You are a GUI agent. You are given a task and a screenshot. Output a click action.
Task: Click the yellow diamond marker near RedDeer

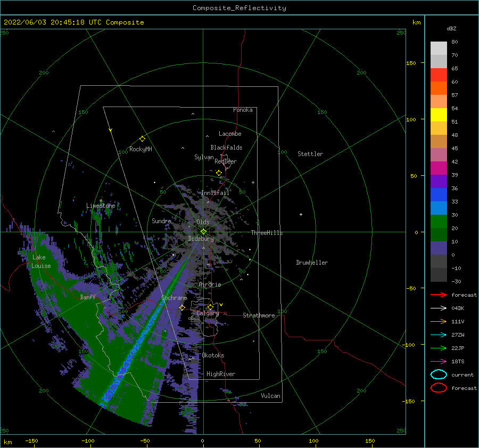[219, 173]
